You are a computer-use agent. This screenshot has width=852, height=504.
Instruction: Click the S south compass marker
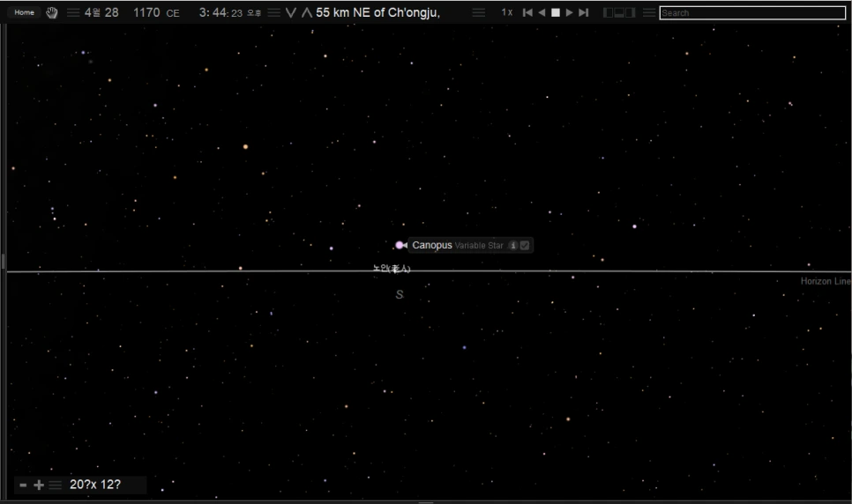click(400, 295)
